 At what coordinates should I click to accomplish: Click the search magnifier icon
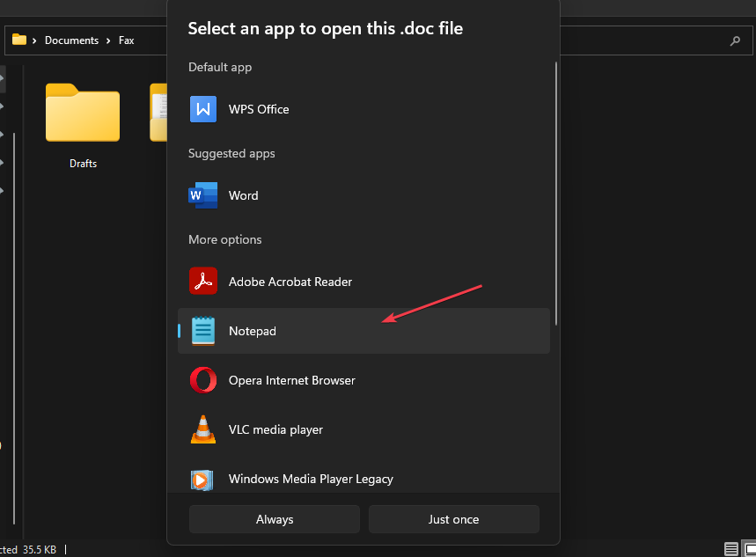click(735, 40)
